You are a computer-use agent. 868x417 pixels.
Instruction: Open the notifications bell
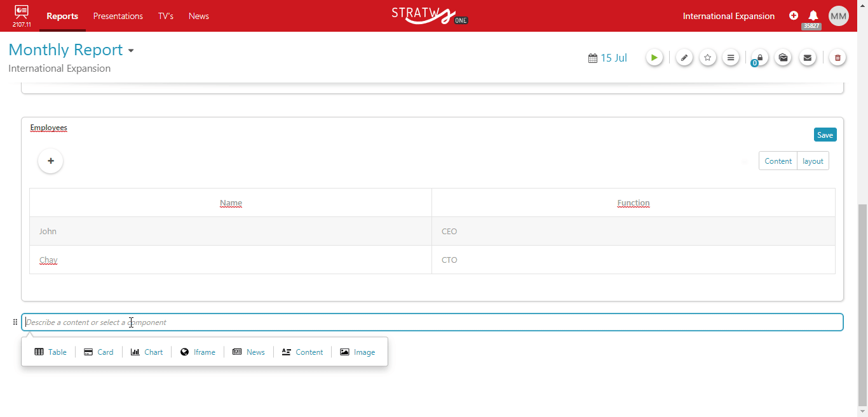[x=813, y=16]
